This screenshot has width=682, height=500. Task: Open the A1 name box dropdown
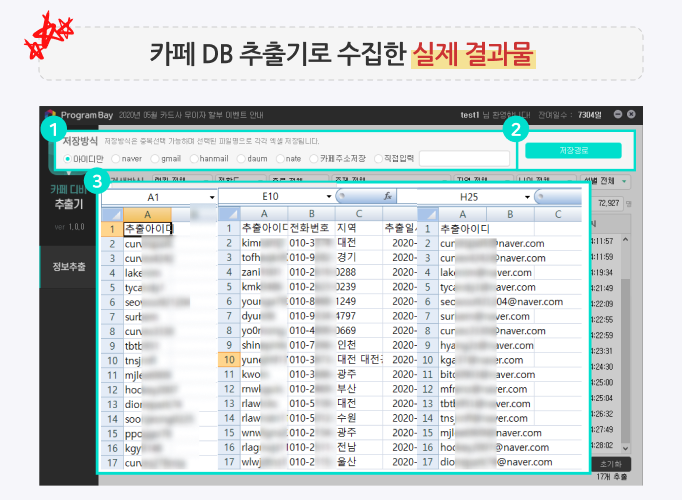(212, 197)
